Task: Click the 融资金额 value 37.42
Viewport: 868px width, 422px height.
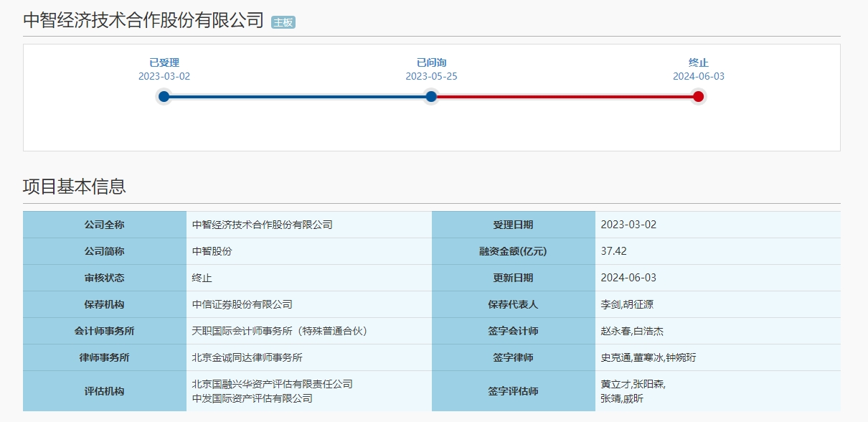Action: (614, 251)
